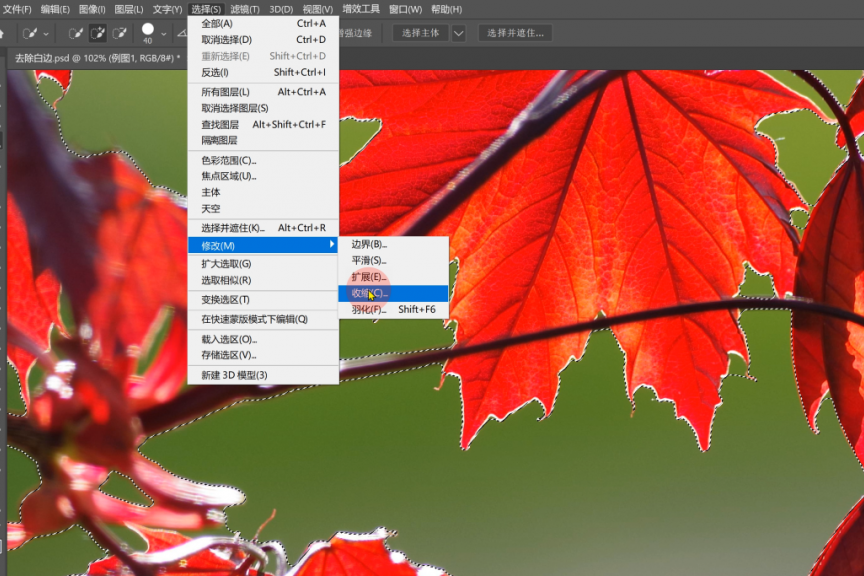Open the 滤镜(T) menu in menu bar
The height and width of the screenshot is (576, 864).
point(245,9)
